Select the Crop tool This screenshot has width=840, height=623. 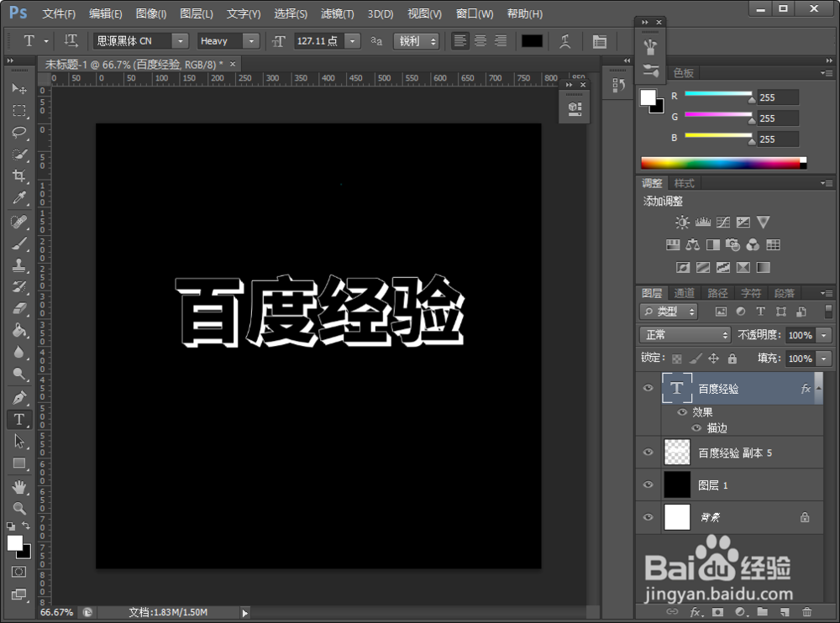coord(19,175)
